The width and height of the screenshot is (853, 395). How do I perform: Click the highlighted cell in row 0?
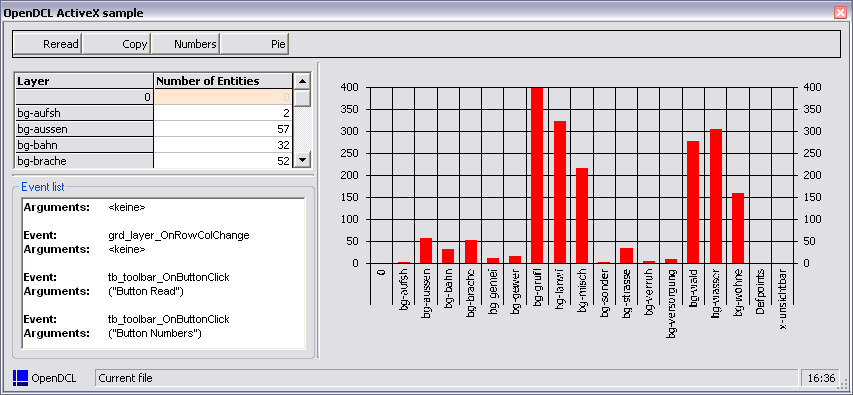[223, 97]
